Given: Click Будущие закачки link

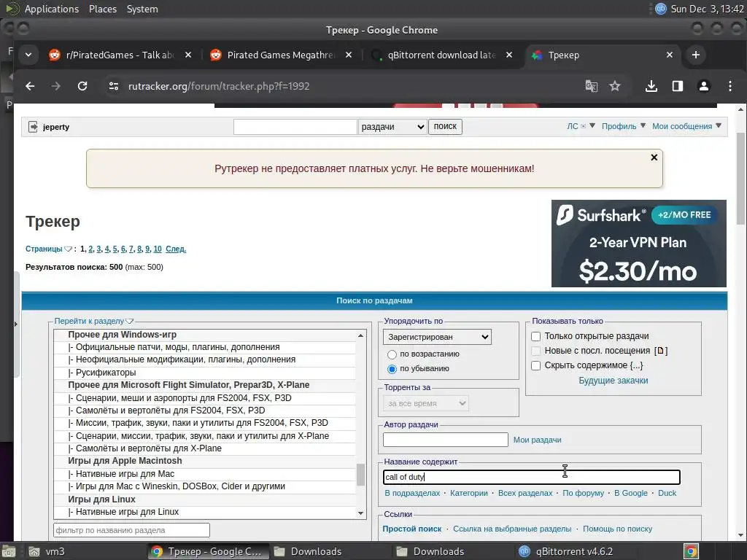Looking at the screenshot, I should click(x=613, y=381).
